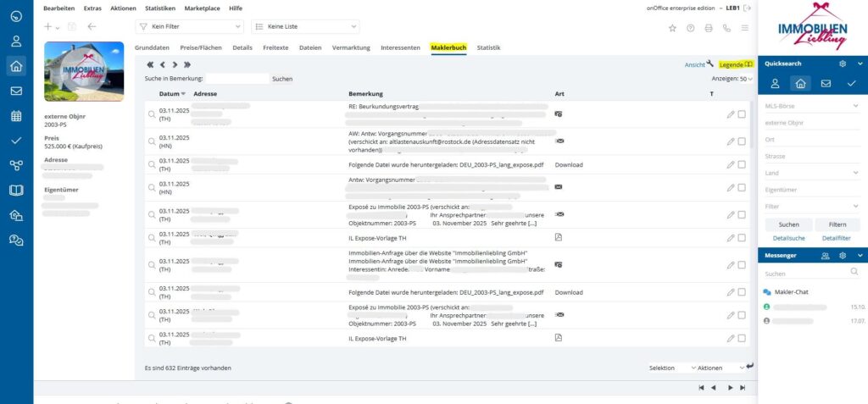Click the Suchen button next to Bemerkung search
The height and width of the screenshot is (404, 868).
pyautogui.click(x=282, y=79)
